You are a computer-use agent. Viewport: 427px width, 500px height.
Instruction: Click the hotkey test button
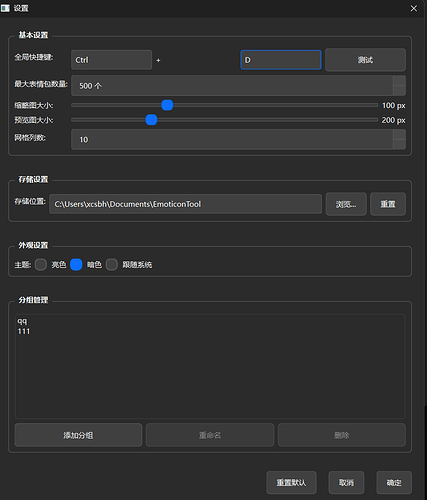click(x=365, y=60)
